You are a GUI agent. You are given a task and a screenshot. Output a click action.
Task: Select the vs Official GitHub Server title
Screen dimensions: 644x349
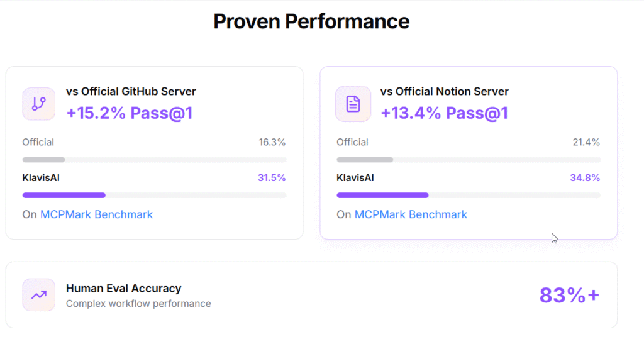tap(131, 91)
